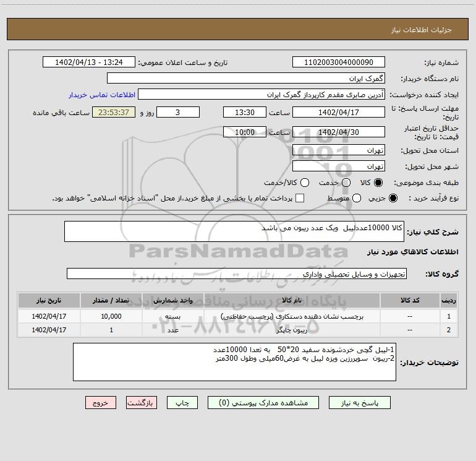Click the price validity date 1402/04/30 field

tap(339, 132)
